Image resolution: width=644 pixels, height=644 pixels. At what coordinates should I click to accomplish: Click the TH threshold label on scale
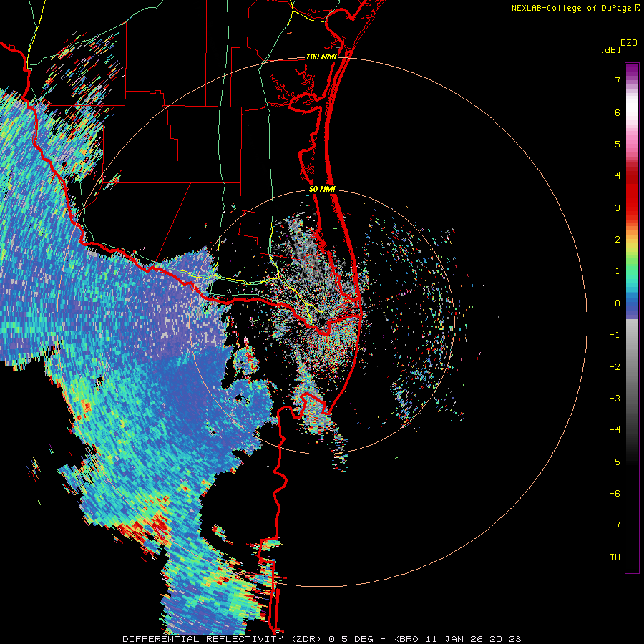point(615,557)
